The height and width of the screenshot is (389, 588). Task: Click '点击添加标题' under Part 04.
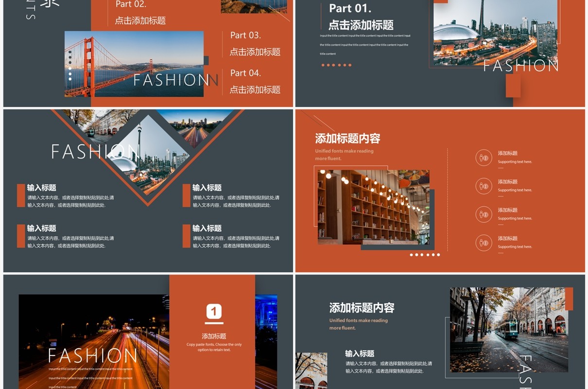(255, 89)
